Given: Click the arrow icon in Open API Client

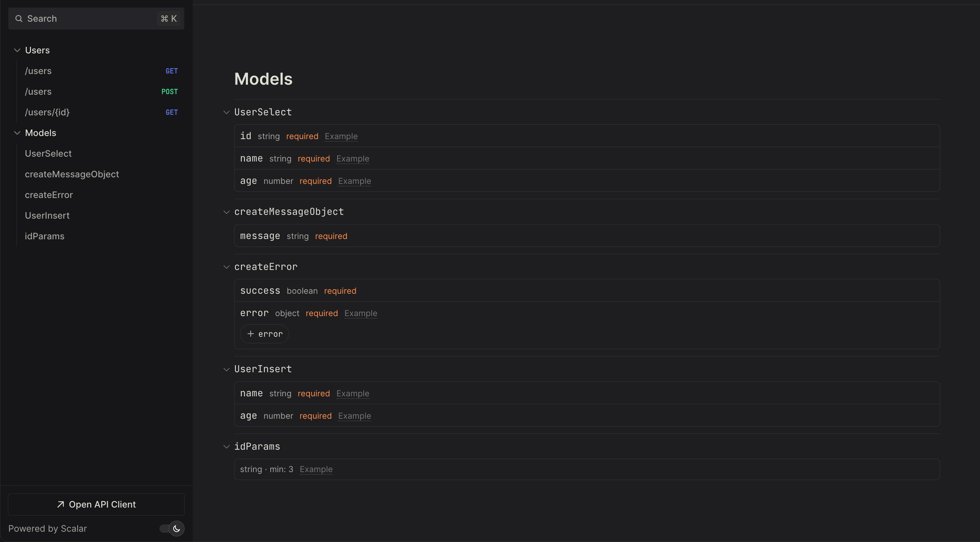Looking at the screenshot, I should [60, 504].
